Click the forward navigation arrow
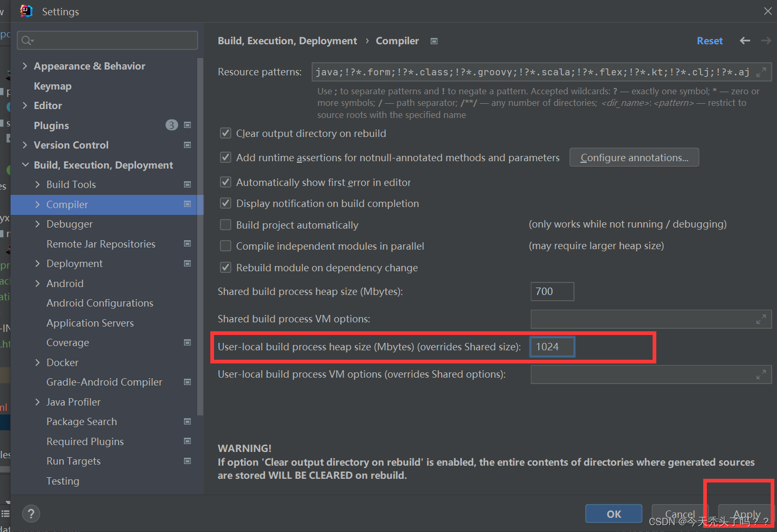Image resolution: width=777 pixels, height=532 pixels. (765, 41)
